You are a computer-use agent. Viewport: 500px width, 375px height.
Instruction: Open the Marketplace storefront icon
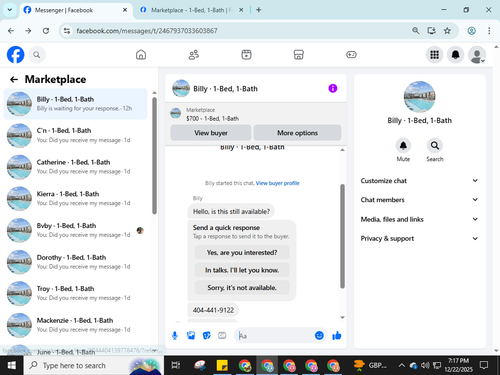point(299,55)
